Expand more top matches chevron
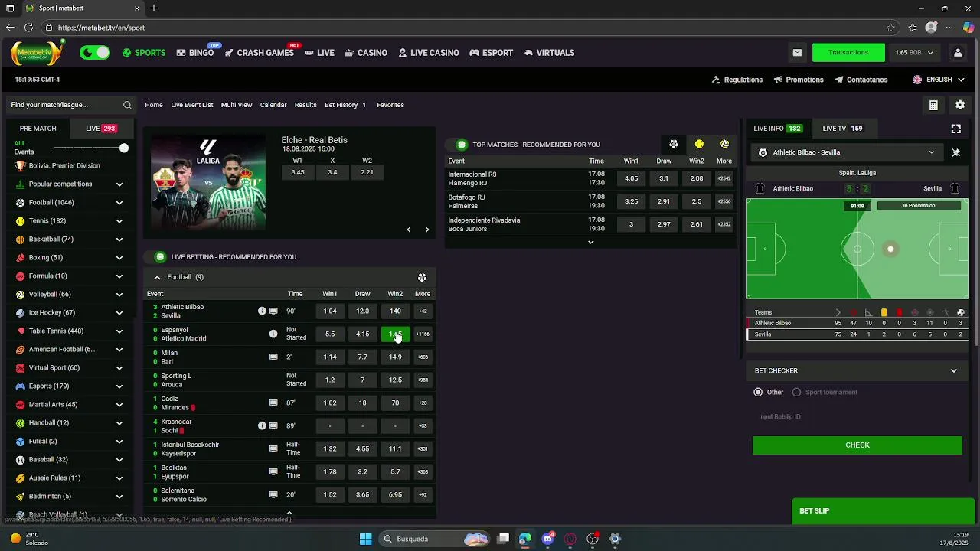This screenshot has height=551, width=980. 590,243
